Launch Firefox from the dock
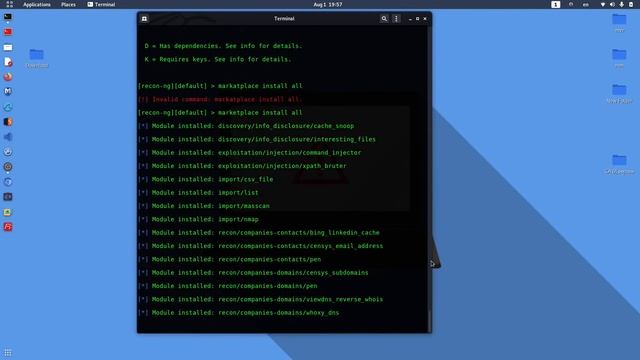 (8, 77)
